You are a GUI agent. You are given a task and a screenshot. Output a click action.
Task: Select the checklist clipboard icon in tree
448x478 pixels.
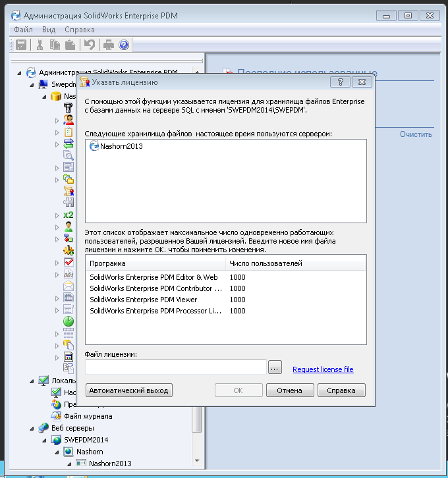[x=69, y=132]
